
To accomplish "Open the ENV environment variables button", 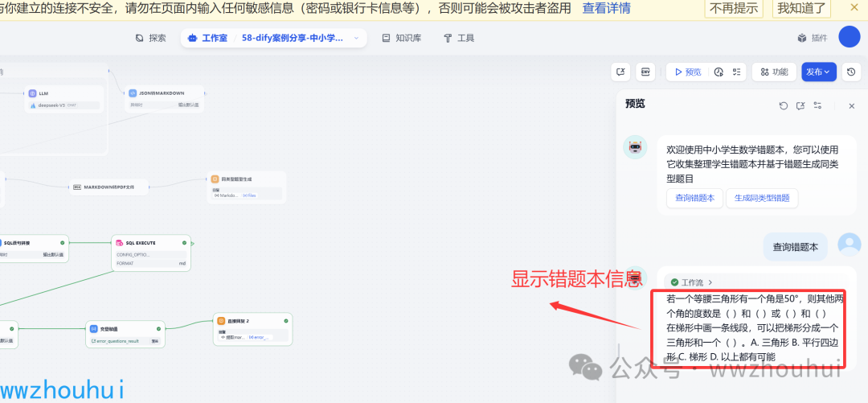I will [x=645, y=72].
